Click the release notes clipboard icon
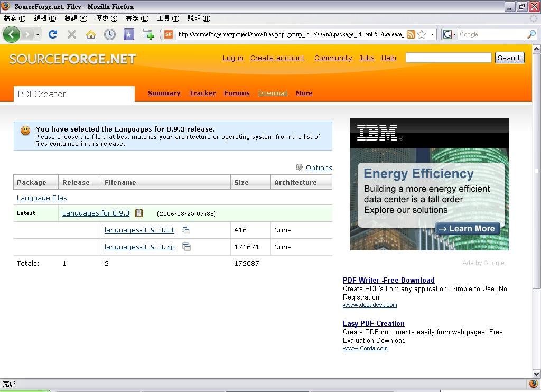 (x=139, y=213)
